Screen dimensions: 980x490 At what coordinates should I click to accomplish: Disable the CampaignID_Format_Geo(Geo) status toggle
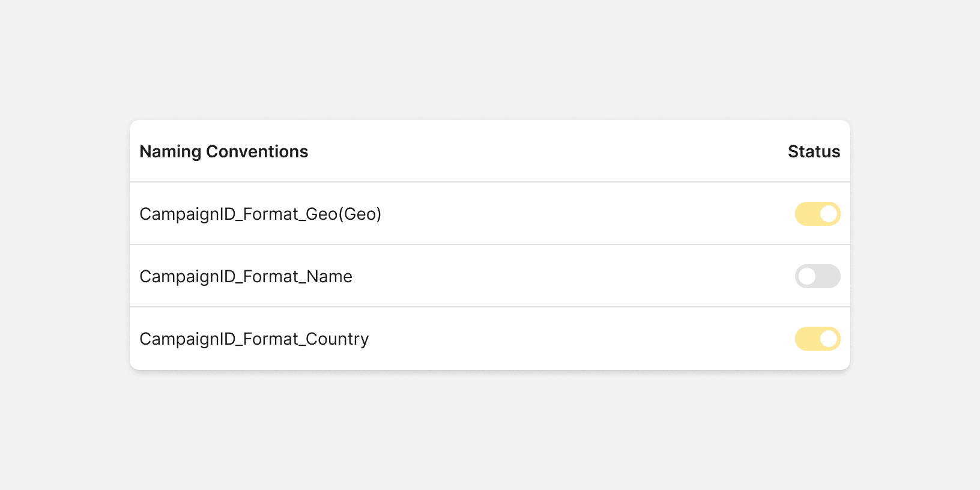coord(817,214)
